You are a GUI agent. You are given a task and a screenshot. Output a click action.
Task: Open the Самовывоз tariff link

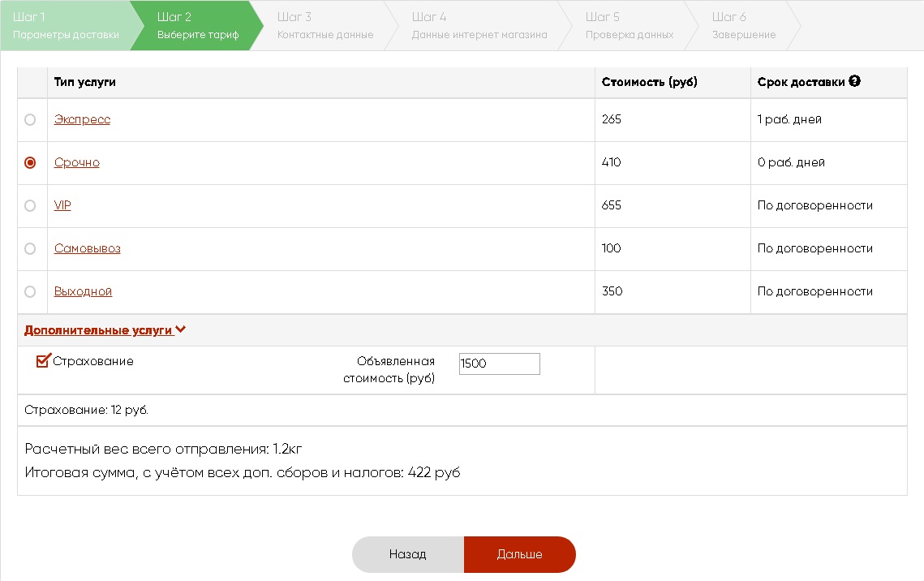click(88, 248)
